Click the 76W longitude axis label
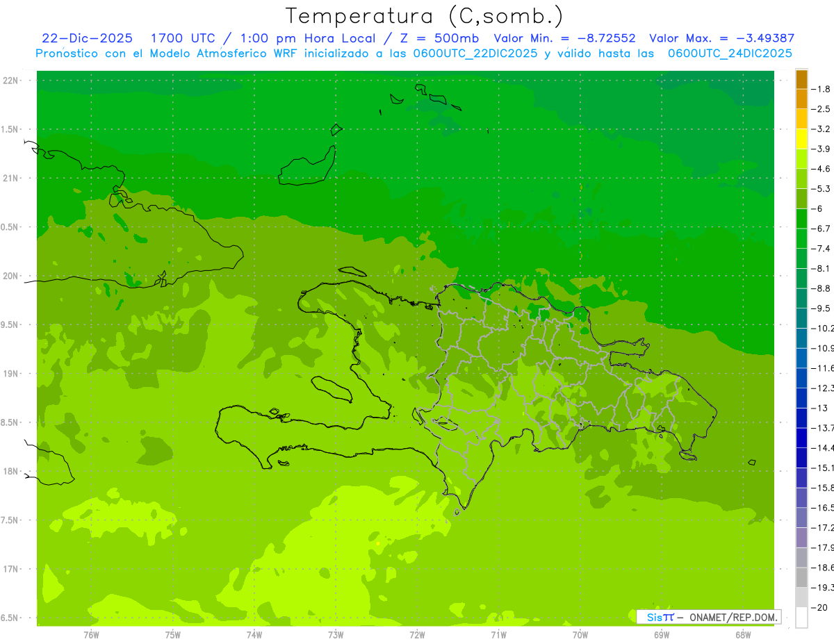Image resolution: width=834 pixels, height=644 pixels. [x=91, y=634]
